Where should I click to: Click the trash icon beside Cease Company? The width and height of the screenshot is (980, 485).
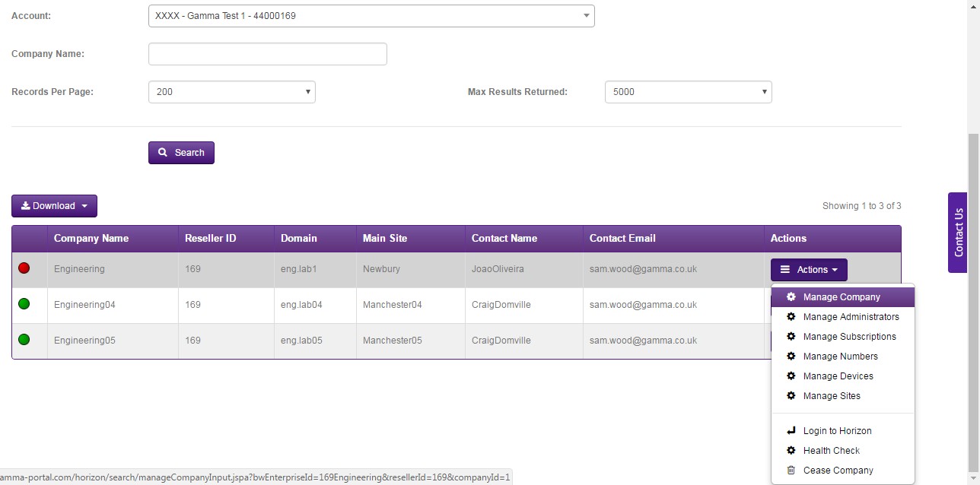tap(791, 471)
